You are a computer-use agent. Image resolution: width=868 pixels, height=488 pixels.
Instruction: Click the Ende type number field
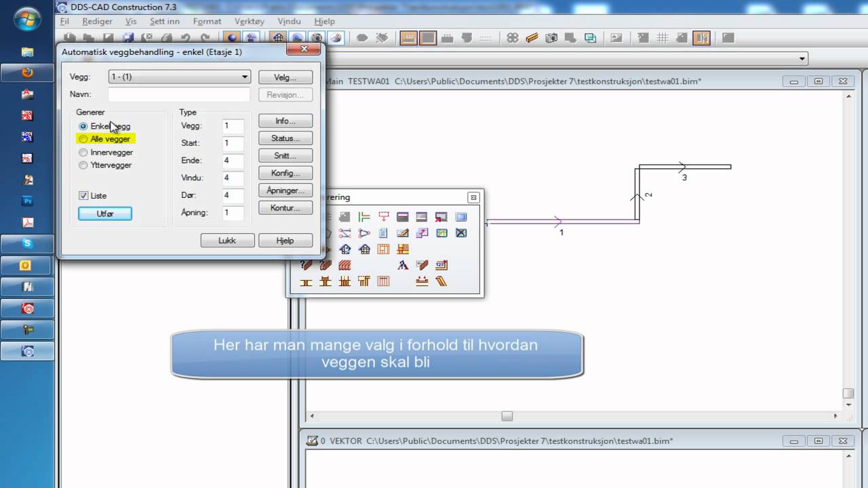[x=233, y=161]
